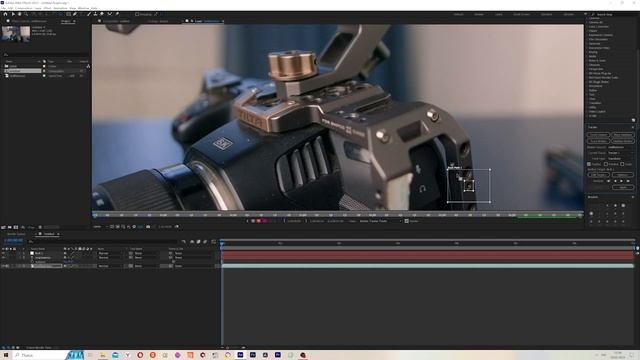Open the Composition menu
The height and width of the screenshot is (360, 640).
point(23,8)
